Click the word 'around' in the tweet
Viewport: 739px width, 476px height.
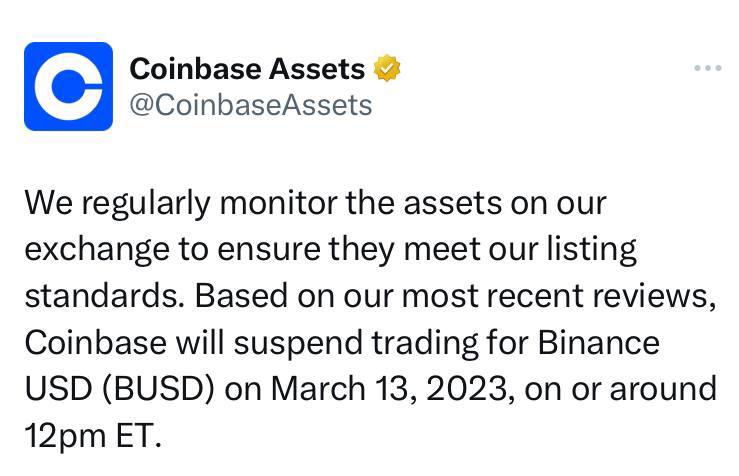tap(663, 389)
